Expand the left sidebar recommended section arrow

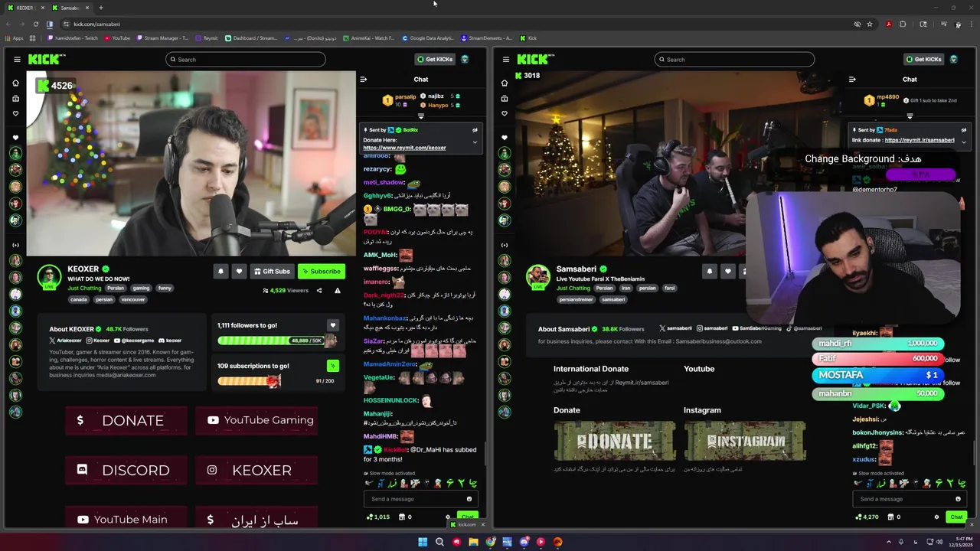click(15, 245)
